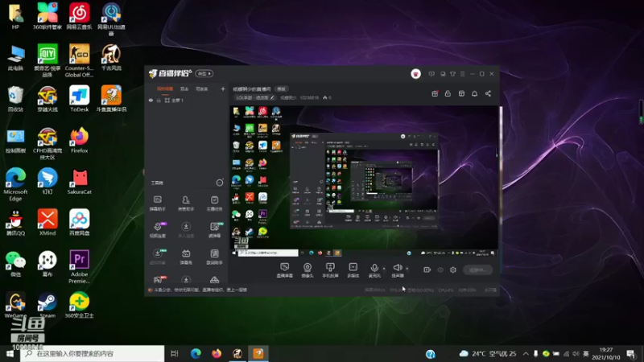Switch to the scene tab beside the plus
The height and width of the screenshot is (362, 644).
(x=202, y=88)
